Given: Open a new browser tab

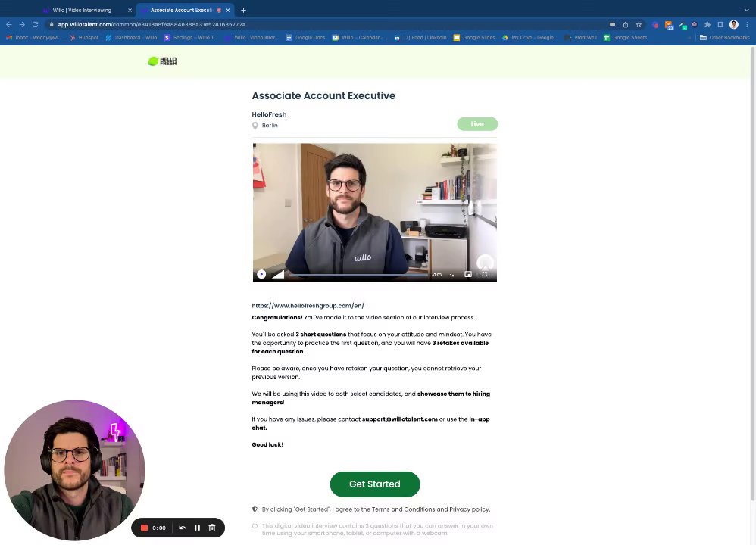Looking at the screenshot, I should coord(243,10).
